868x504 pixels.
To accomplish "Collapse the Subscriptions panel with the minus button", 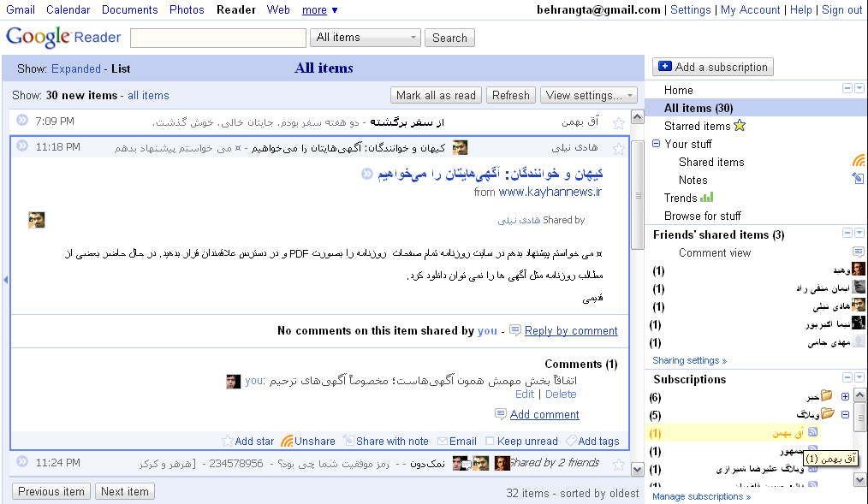I will click(847, 377).
